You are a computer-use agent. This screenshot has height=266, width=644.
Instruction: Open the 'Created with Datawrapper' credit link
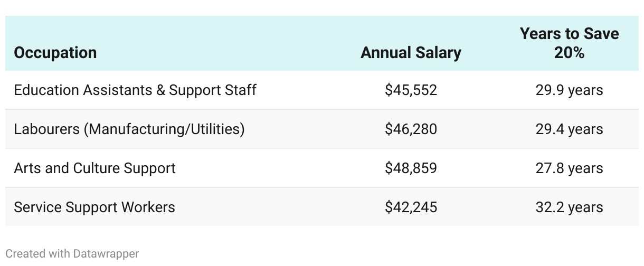[x=72, y=254]
